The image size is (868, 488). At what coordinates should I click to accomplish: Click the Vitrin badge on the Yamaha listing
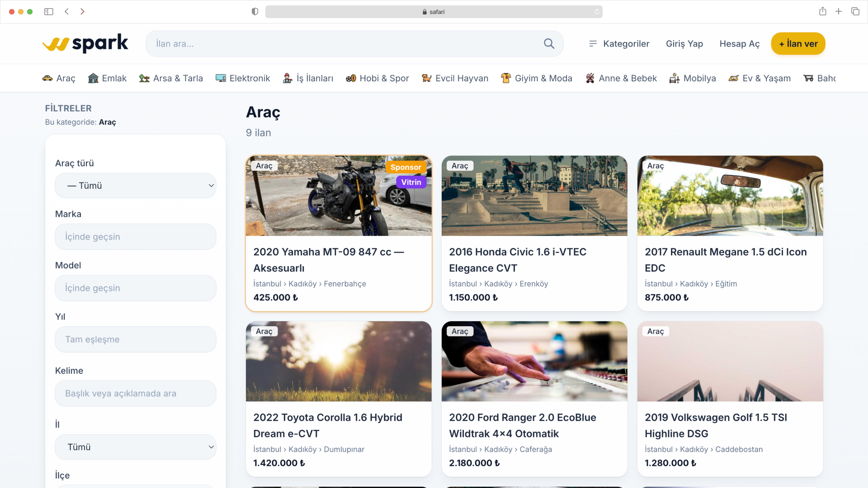coord(411,182)
